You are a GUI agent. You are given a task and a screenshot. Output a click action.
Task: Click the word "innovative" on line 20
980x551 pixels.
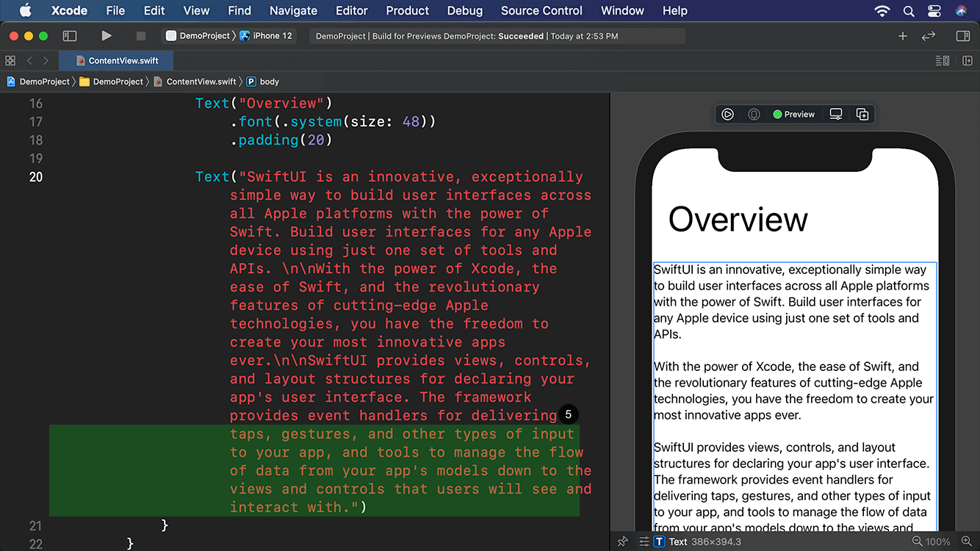point(411,177)
